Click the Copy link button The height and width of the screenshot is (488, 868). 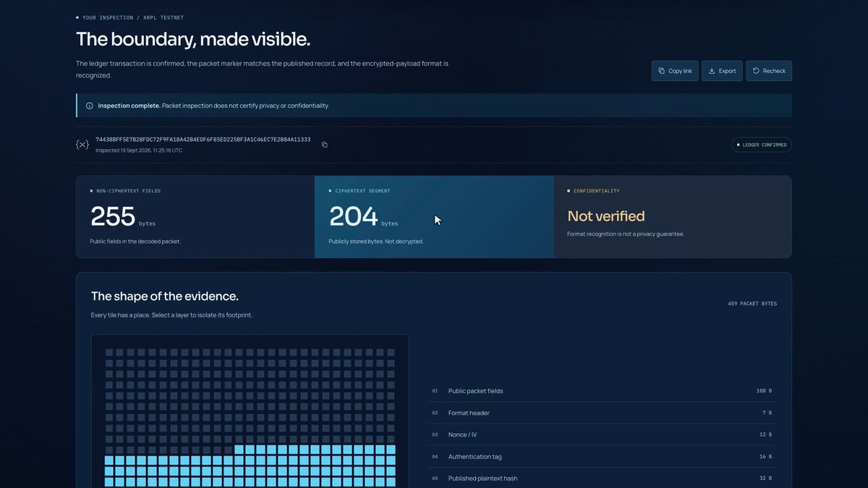[x=675, y=71]
